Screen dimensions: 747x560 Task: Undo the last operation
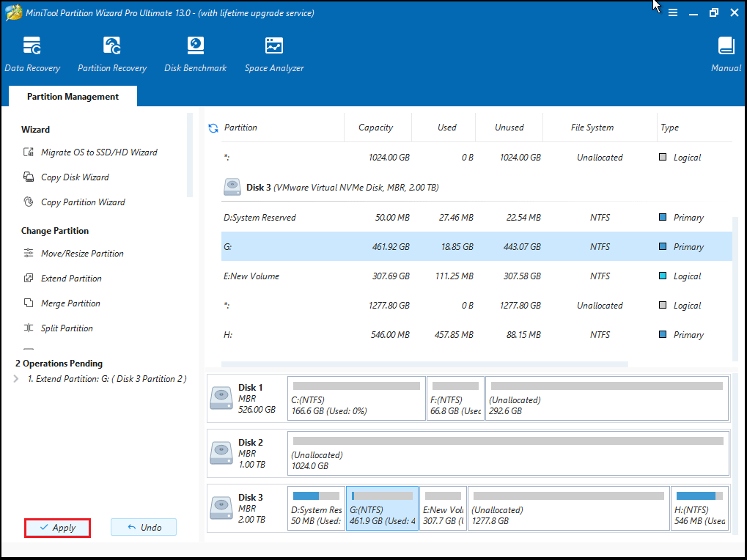[144, 527]
